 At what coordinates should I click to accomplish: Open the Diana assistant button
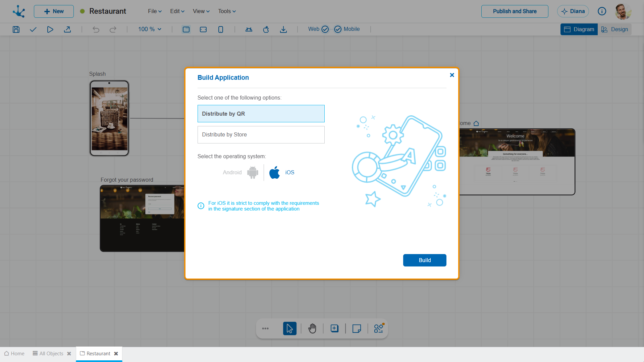[x=573, y=11]
